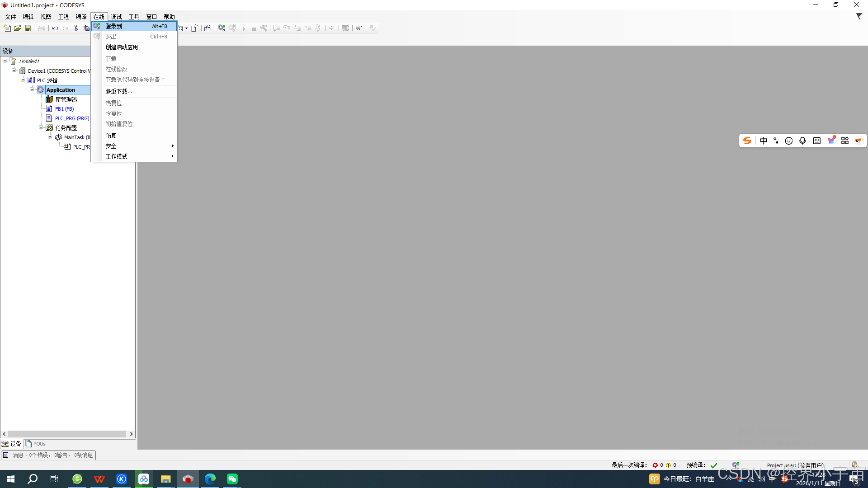Click the Cut scissors icon
This screenshot has height=488, width=868.
(x=75, y=28)
